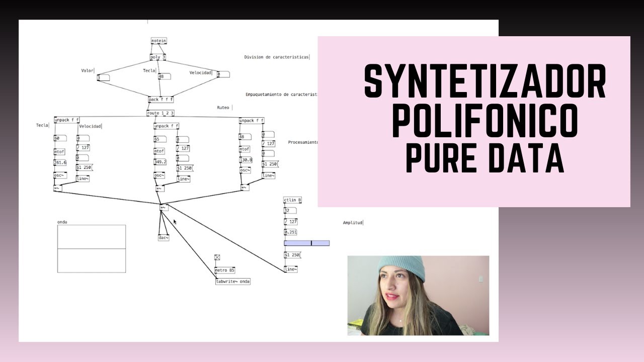Click the 'Division de caracteristicas' comment

tap(276, 57)
